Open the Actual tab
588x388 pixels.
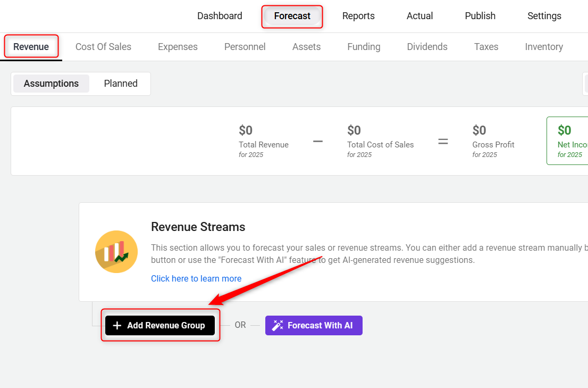(x=419, y=16)
